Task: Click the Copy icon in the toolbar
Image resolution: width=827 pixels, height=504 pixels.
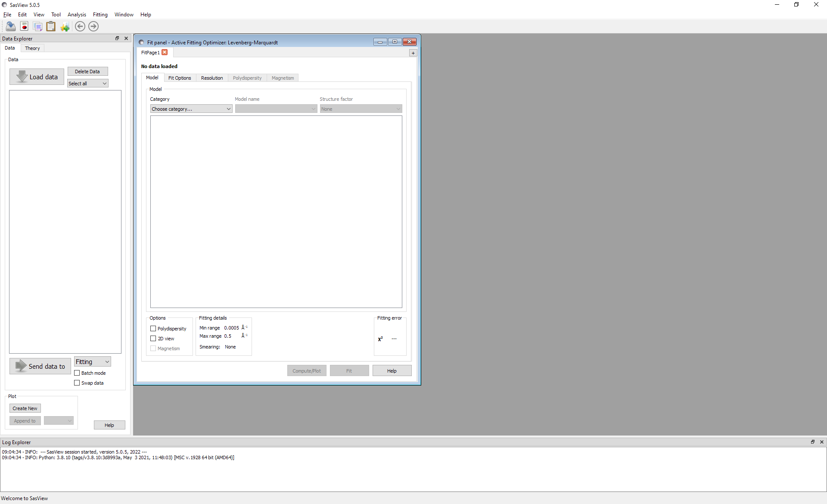Action: tap(38, 26)
